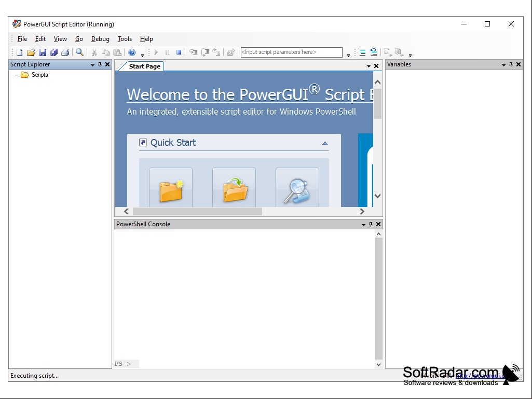Image resolution: width=532 pixels, height=399 pixels.
Task: Click the Start Page horizontal scrollbar thumb
Action: [x=197, y=211]
